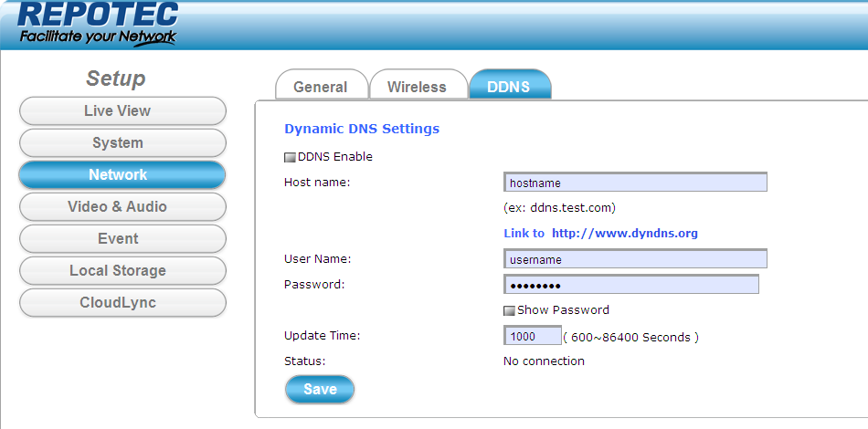
Task: Click the Dynamic DNS Settings heading
Action: point(362,129)
